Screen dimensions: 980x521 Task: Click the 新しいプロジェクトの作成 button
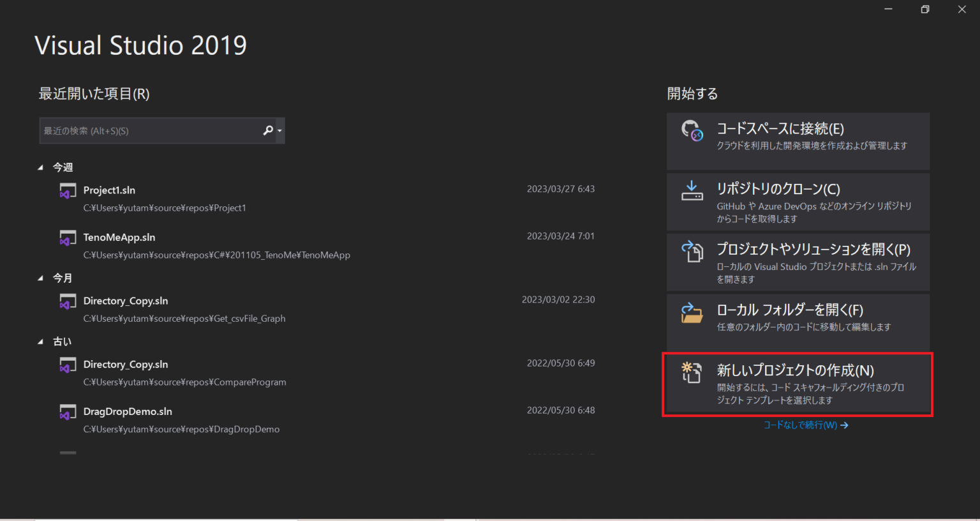click(x=798, y=383)
